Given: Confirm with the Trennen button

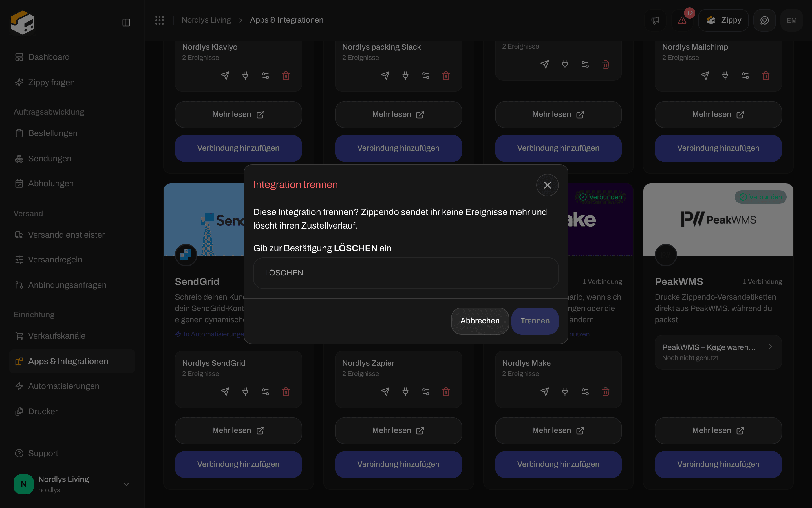Looking at the screenshot, I should (535, 321).
